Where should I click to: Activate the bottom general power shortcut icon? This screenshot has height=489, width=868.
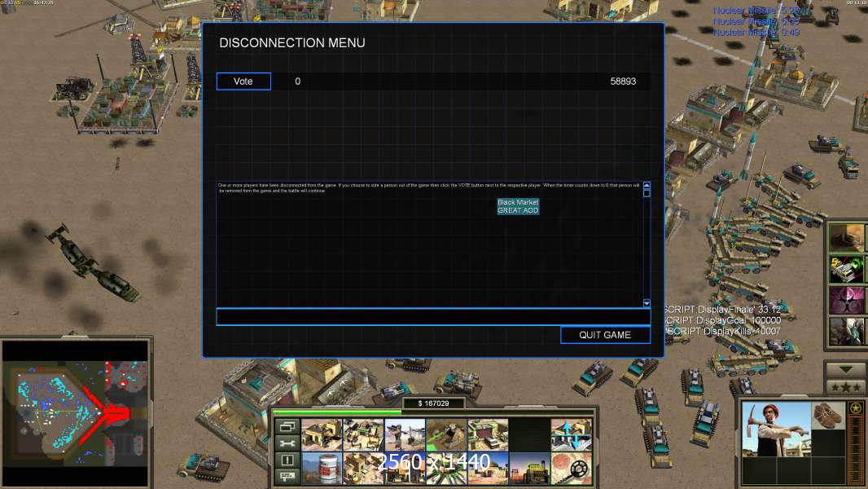pyautogui.click(x=847, y=331)
